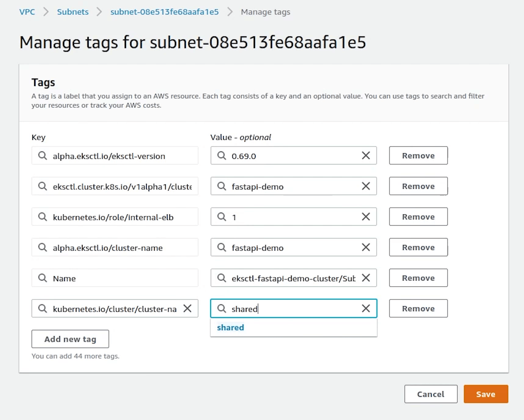This screenshot has height=420, width=524.
Task: Focus the alpha.eksctl.io/cluster-name key field
Action: pyautogui.click(x=122, y=247)
